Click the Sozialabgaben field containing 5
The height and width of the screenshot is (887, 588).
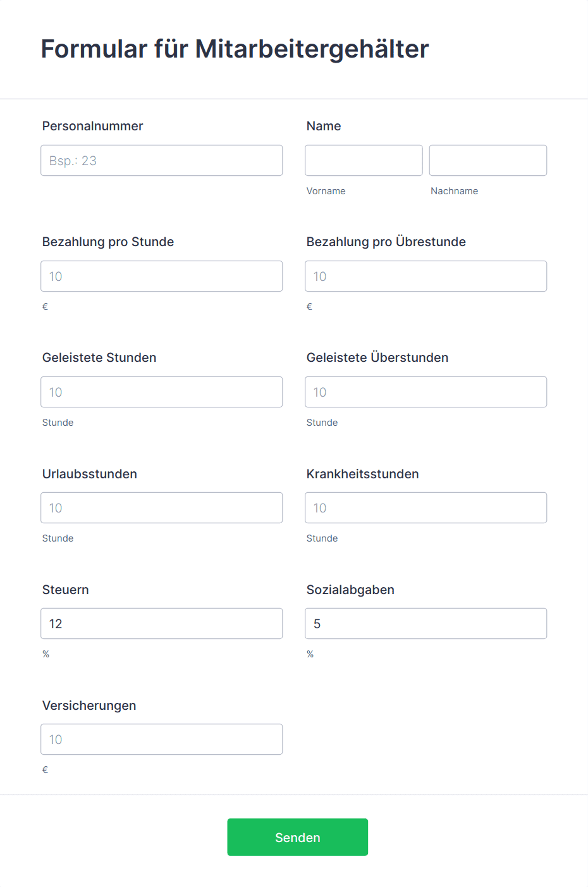(x=426, y=624)
